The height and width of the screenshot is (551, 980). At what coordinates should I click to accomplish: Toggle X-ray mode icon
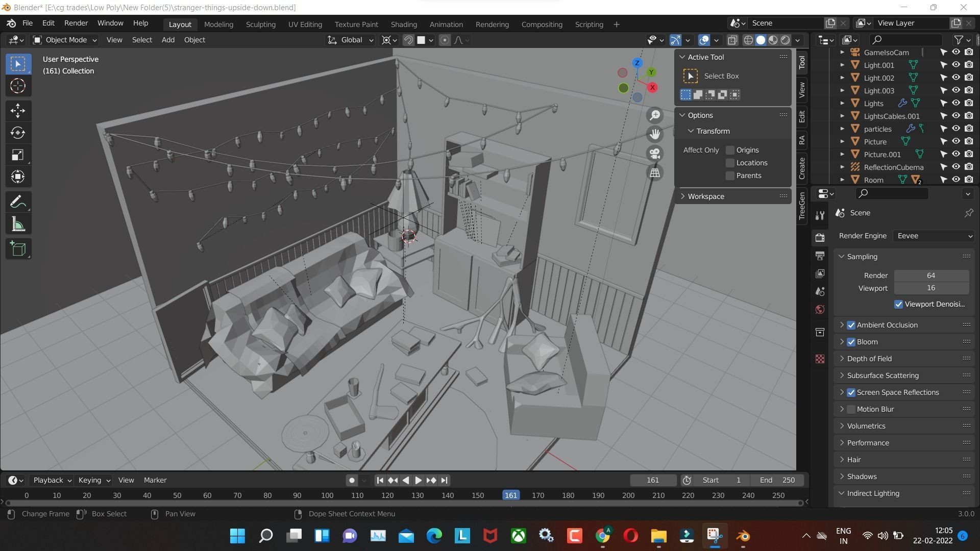[x=732, y=40]
